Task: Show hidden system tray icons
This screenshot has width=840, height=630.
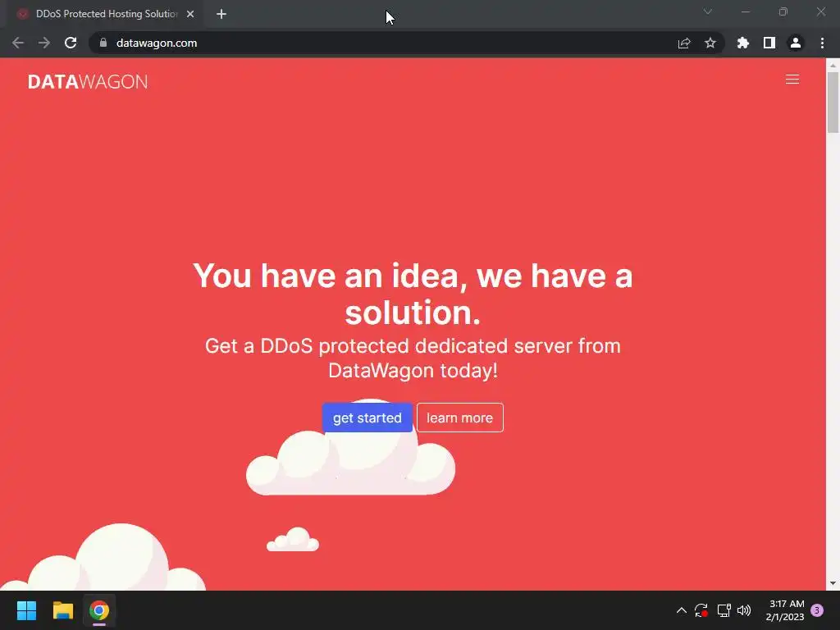Action: pos(682,610)
